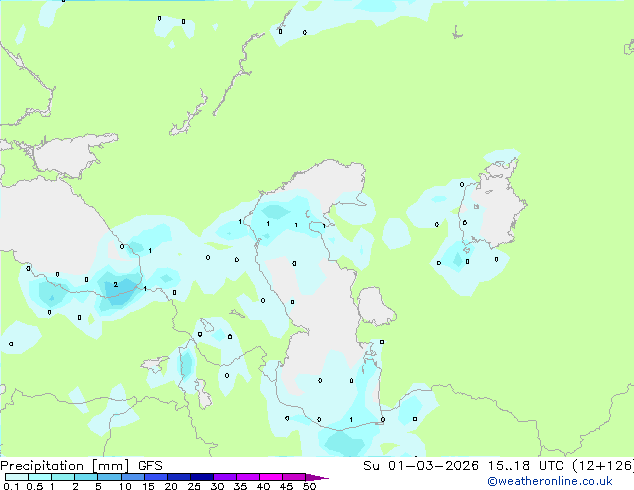Click the legend label '20'

pos(171,486)
